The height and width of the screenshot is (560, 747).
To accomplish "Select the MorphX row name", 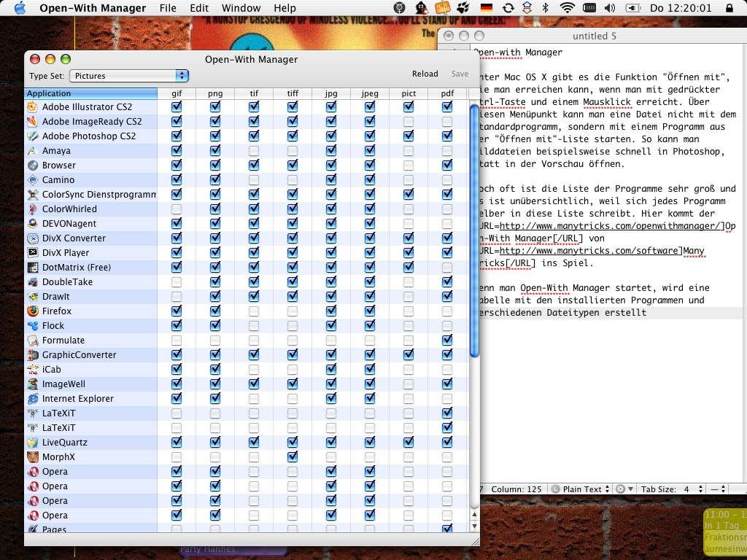I will click(x=58, y=457).
